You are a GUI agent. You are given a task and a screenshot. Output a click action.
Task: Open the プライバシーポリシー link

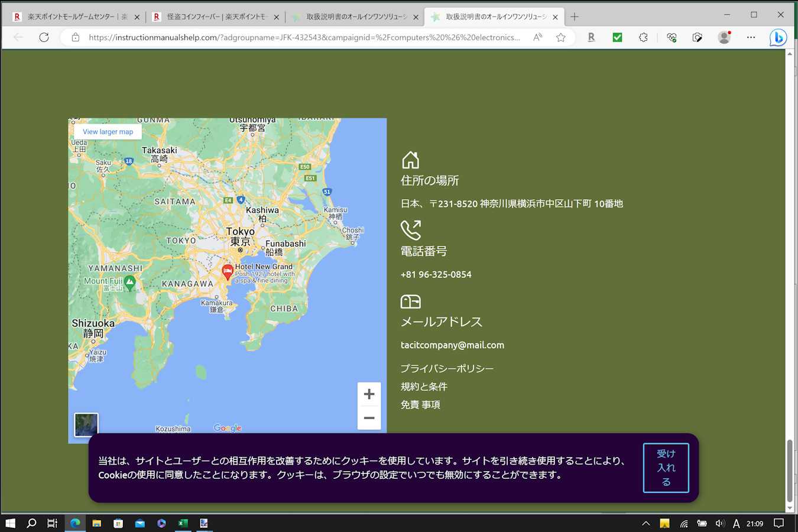tap(447, 368)
